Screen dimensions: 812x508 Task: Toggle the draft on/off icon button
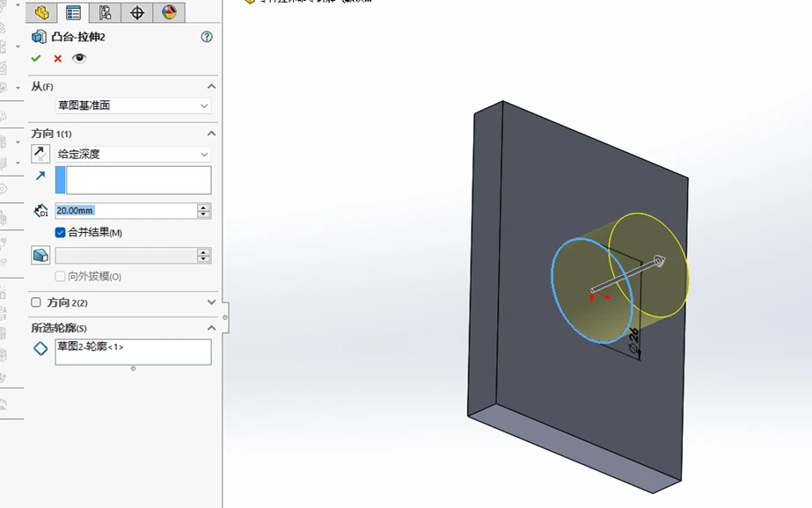40,255
